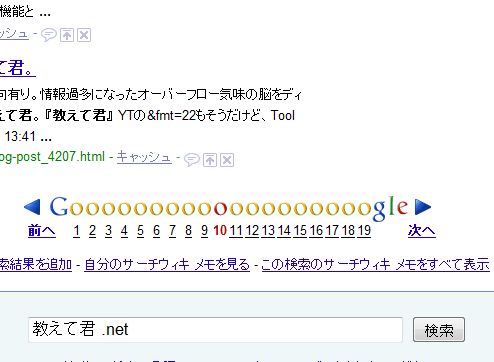Open results page 1
This screenshot has height=362, width=494.
tap(76, 231)
